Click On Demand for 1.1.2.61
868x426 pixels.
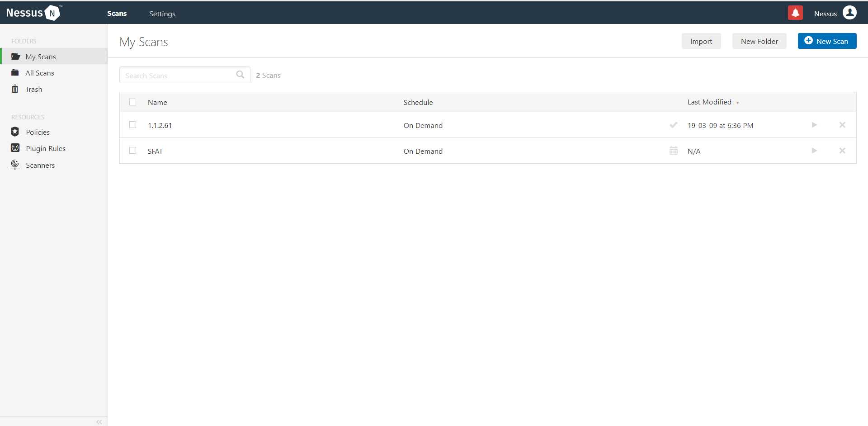(423, 126)
